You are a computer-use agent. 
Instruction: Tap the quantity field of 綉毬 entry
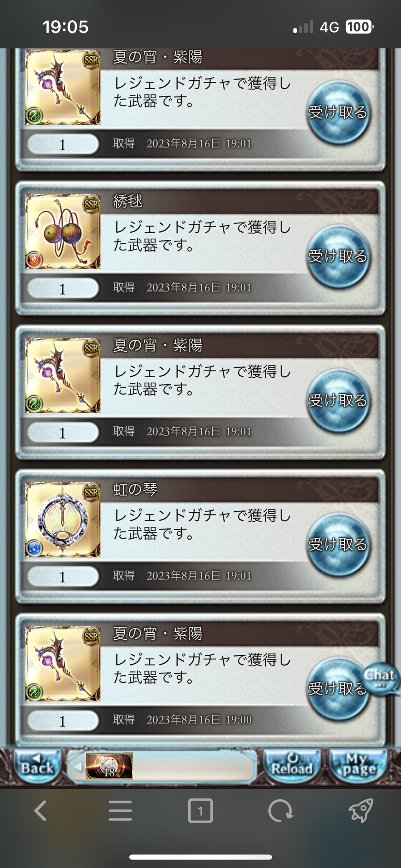pos(63,289)
